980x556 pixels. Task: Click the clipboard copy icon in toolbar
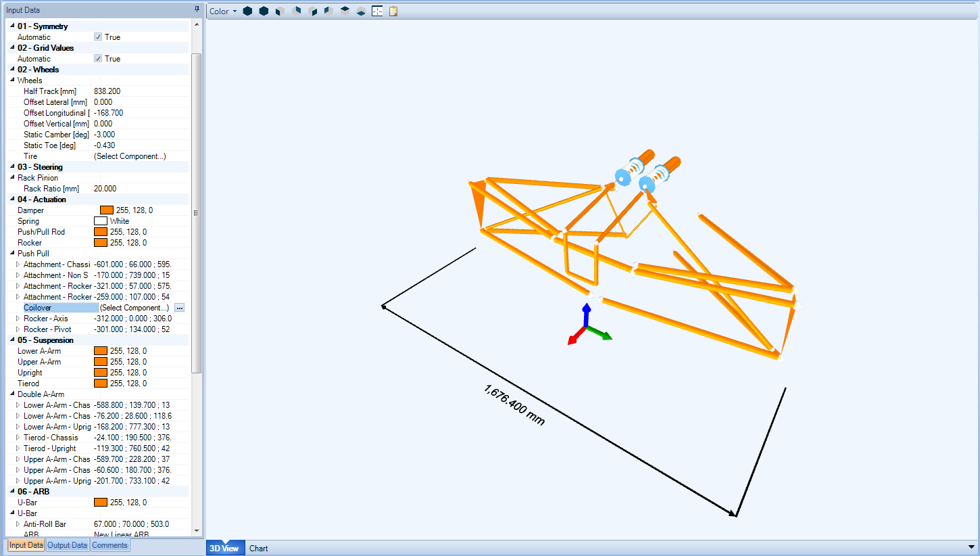tap(393, 11)
